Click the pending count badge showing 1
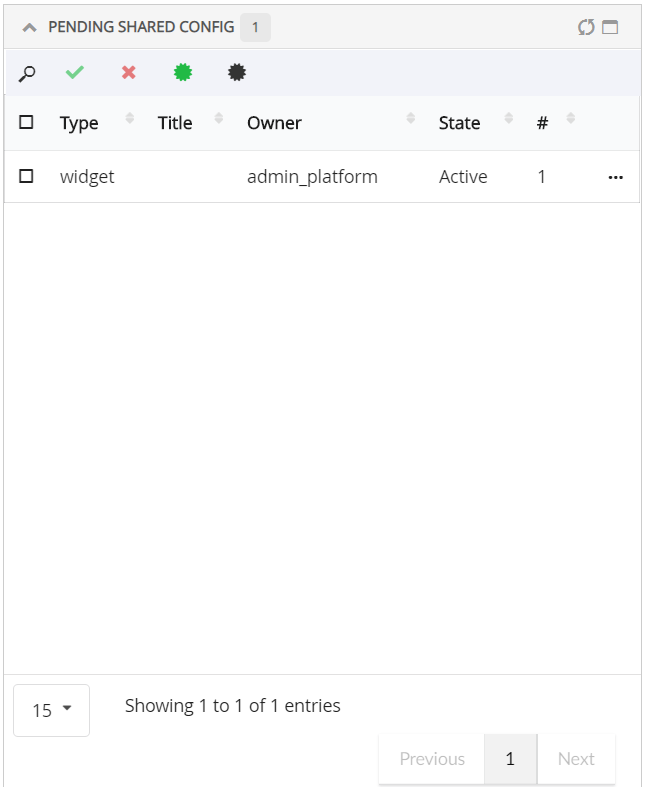Screen dimensions: 645x787 (255, 27)
